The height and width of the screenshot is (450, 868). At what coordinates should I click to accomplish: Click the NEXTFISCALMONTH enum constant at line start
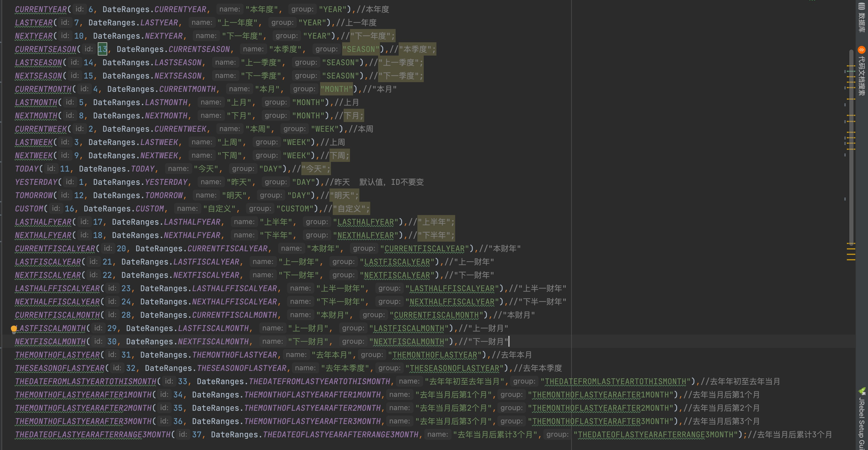pos(50,342)
